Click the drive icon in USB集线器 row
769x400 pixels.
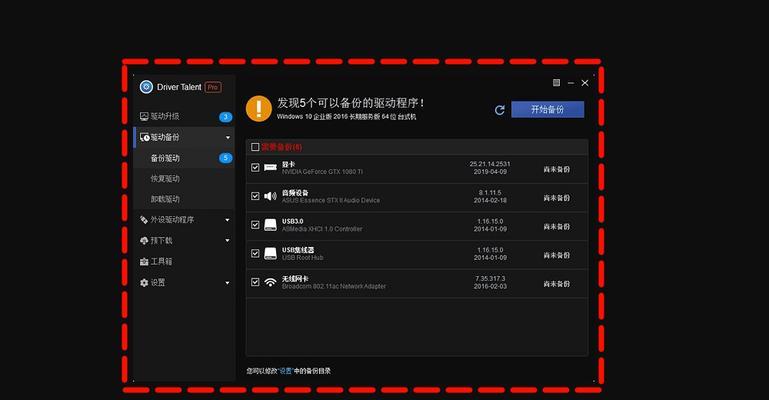[x=270, y=253]
